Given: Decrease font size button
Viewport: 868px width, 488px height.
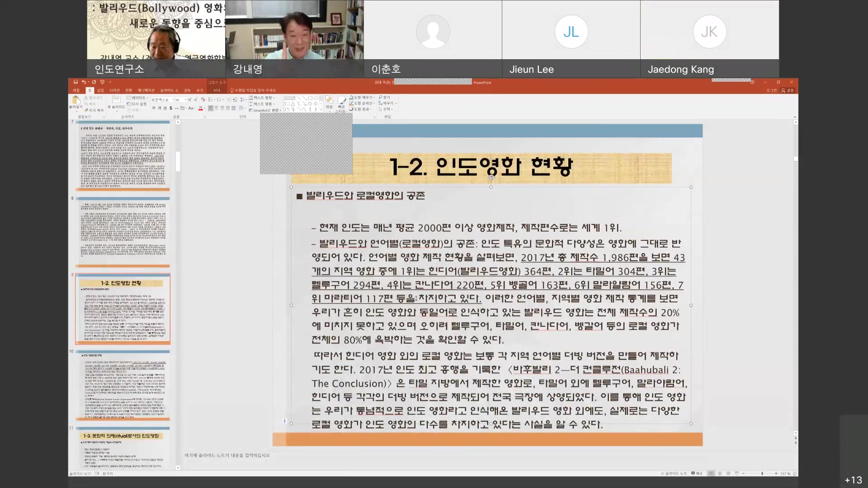Looking at the screenshot, I should pos(195,99).
